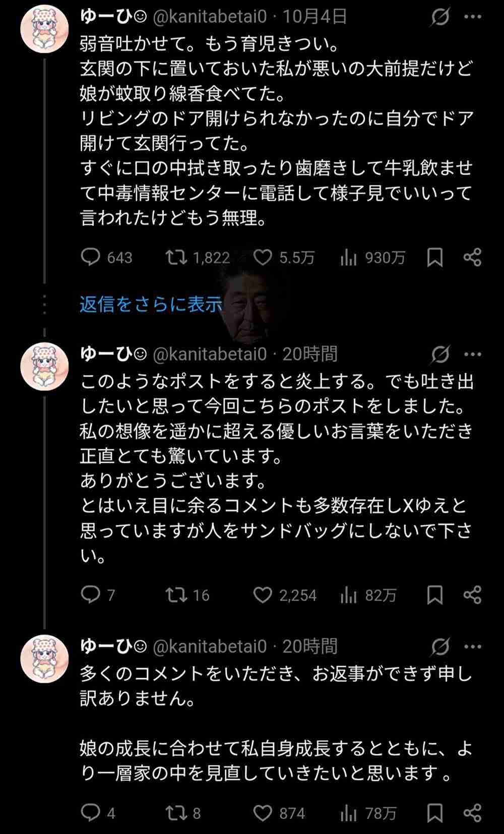Reply to the post with 7 comments
This screenshot has height=834, width=504.
[x=91, y=595]
